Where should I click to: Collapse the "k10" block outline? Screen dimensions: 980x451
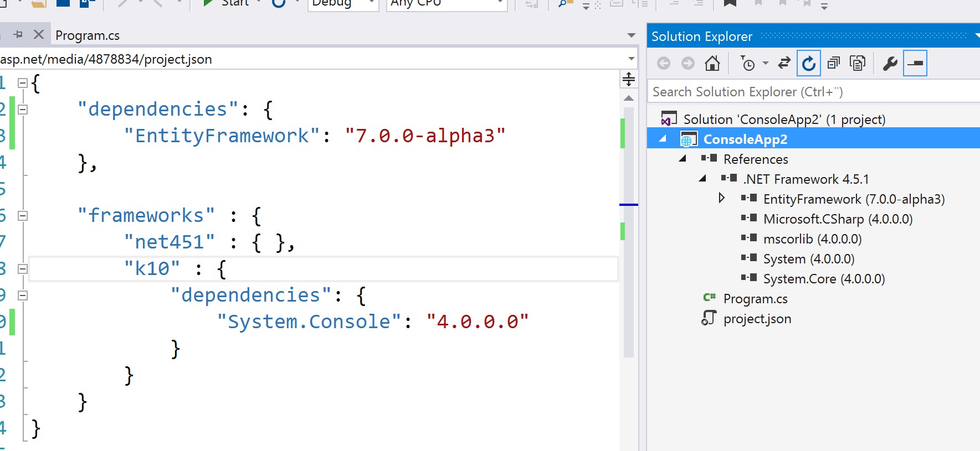[23, 269]
